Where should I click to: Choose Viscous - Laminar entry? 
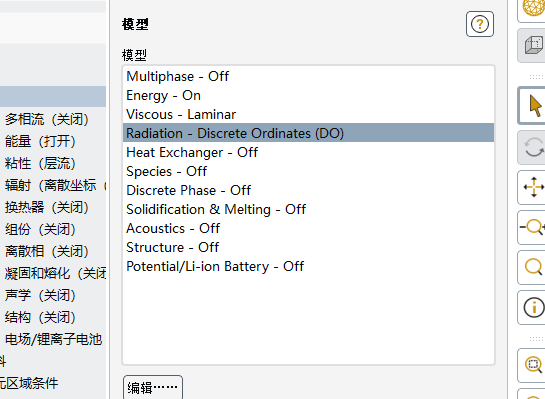(308, 114)
